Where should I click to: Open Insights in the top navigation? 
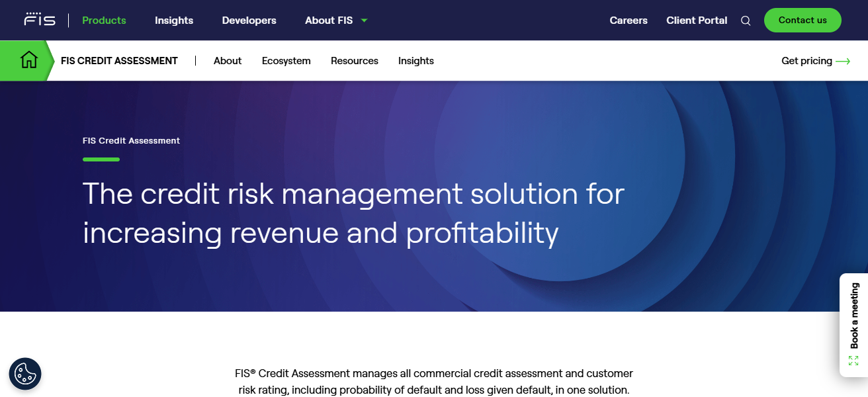(173, 21)
